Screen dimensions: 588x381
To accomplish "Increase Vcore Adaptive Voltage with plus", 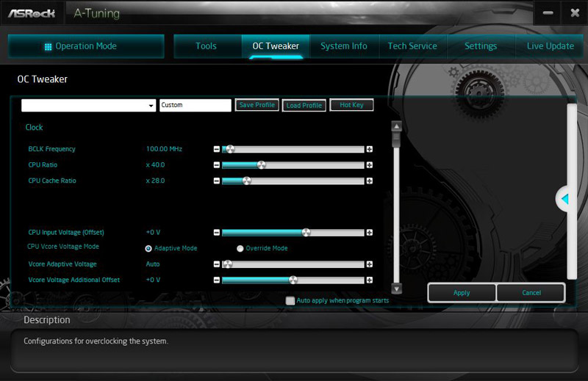I will pyautogui.click(x=370, y=264).
